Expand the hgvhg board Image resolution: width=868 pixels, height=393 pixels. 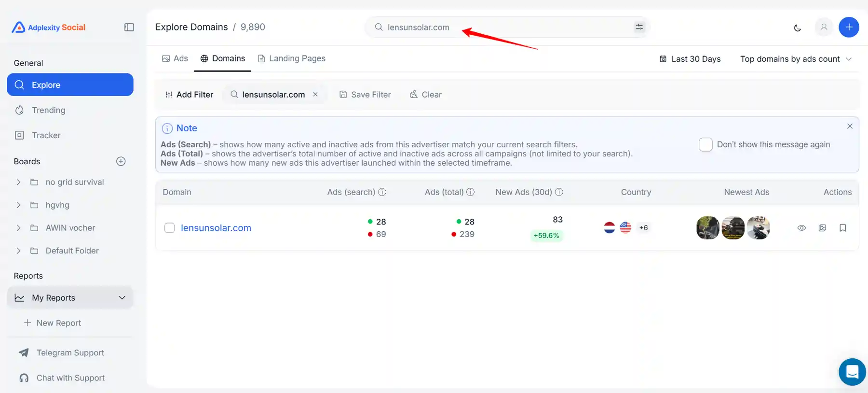18,205
